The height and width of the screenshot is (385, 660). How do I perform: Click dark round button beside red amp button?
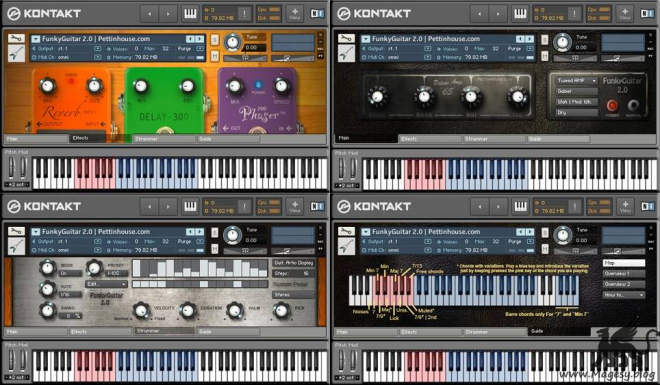pyautogui.click(x=633, y=105)
